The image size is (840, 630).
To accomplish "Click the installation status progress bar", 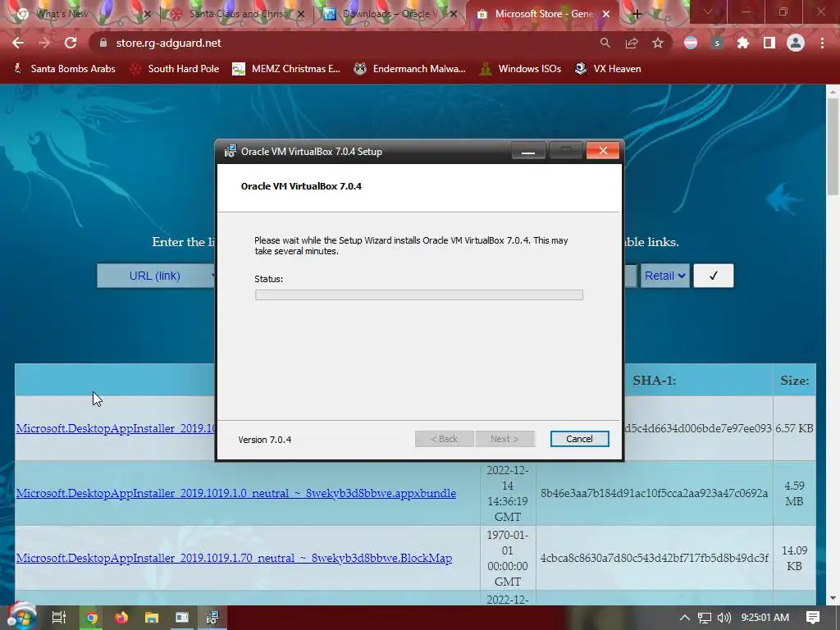I will pyautogui.click(x=419, y=294).
